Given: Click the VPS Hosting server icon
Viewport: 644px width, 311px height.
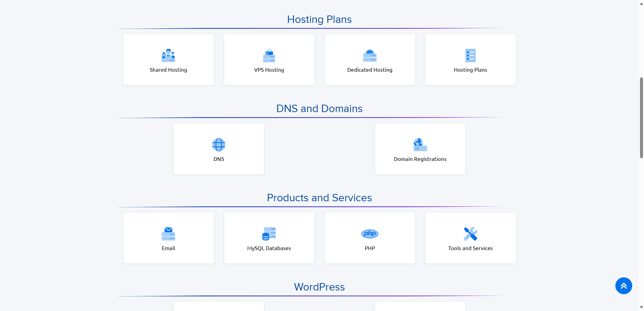Looking at the screenshot, I should 269,56.
